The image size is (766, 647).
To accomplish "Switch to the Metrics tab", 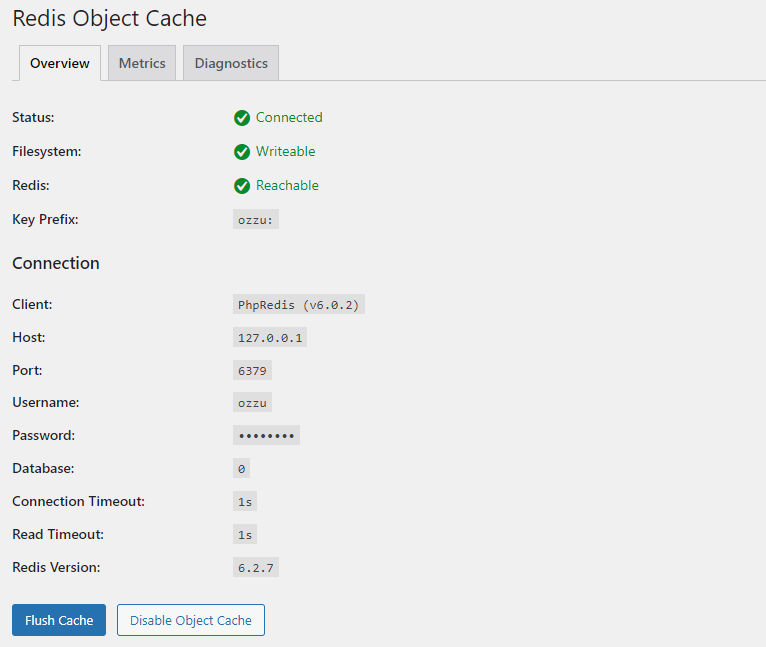I will 142,63.
